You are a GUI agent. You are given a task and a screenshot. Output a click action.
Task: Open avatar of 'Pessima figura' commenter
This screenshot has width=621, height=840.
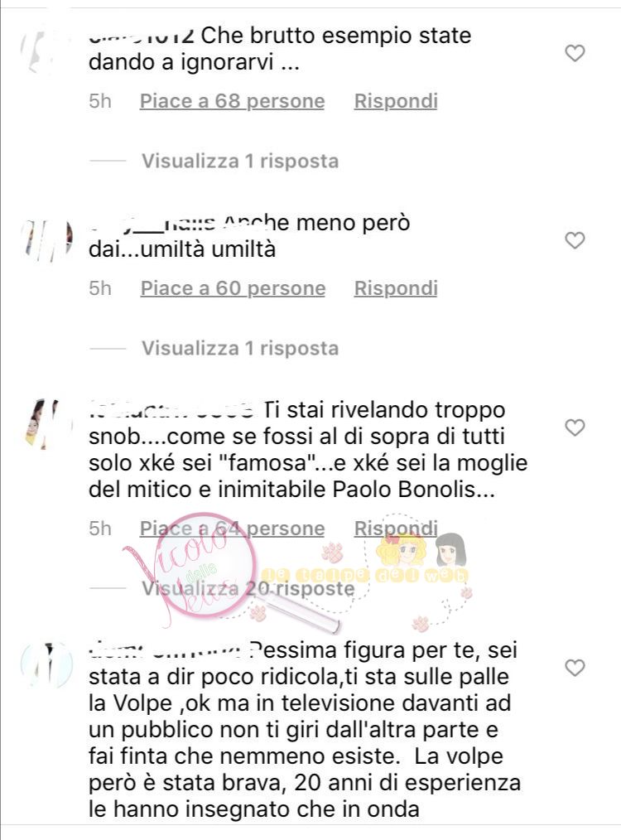point(46,666)
